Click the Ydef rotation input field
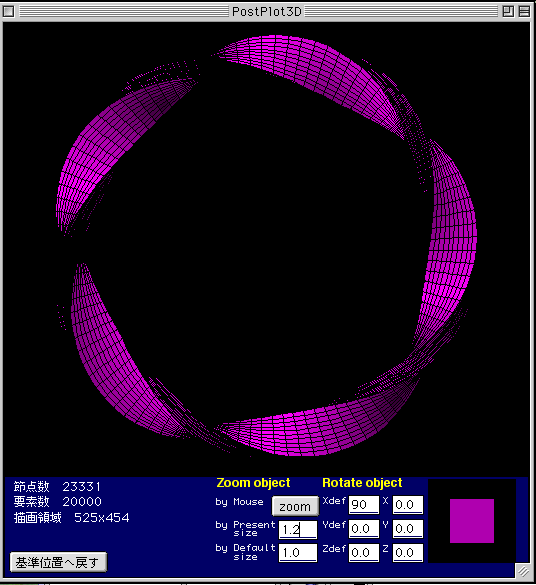 (364, 529)
